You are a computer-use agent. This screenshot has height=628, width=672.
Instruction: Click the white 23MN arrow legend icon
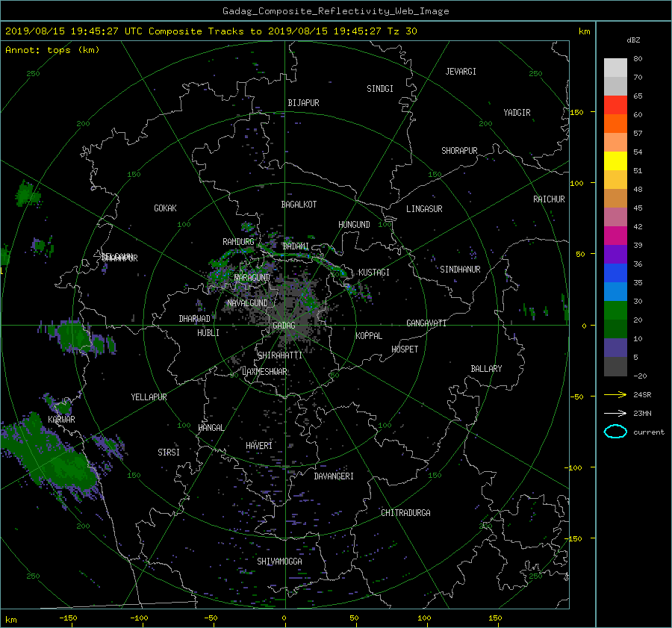click(x=615, y=413)
